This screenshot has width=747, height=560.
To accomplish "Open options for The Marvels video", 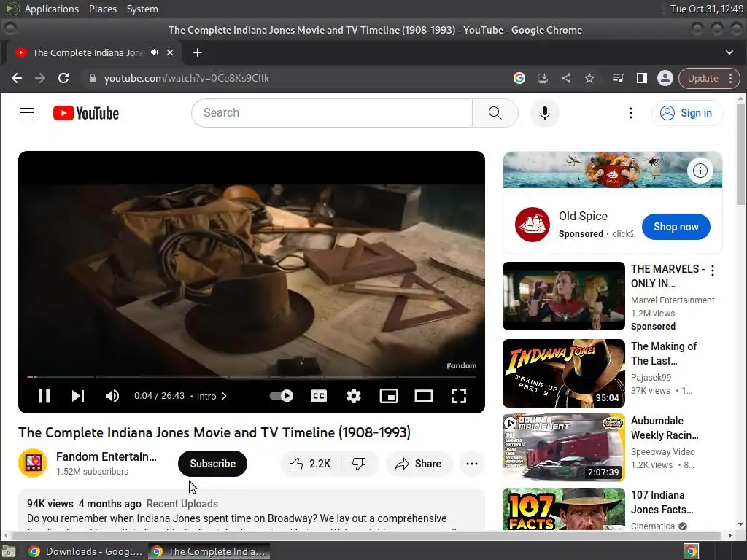I will tap(712, 271).
